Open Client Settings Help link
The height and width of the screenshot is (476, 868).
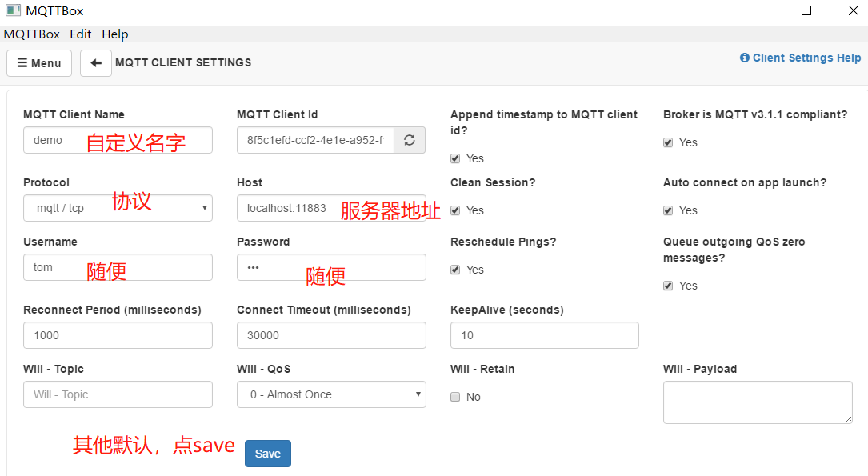click(x=801, y=58)
